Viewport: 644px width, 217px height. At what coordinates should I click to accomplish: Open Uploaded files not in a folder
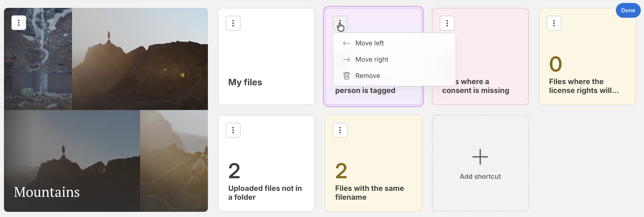[266, 175]
